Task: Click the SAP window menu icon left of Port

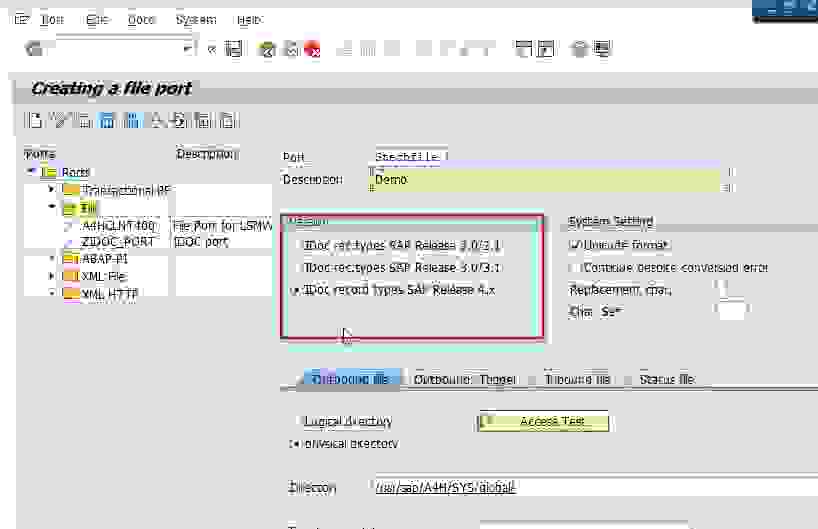Action: pos(22,20)
